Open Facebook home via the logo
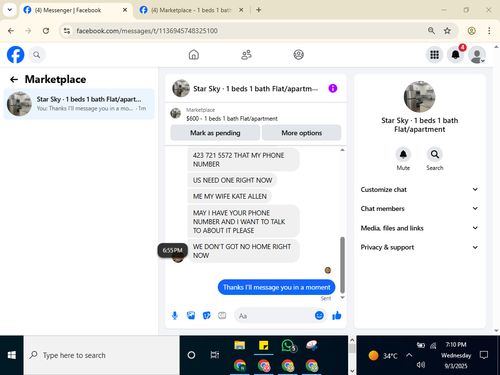This screenshot has width=500, height=375. (x=15, y=55)
